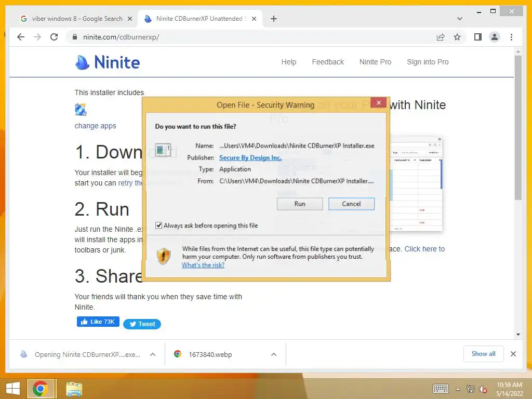
Task: Click the change apps link
Action: pyautogui.click(x=96, y=126)
